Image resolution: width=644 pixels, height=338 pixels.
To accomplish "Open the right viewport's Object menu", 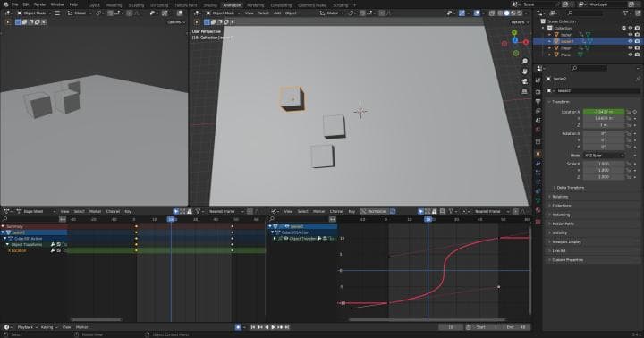I will click(x=291, y=13).
